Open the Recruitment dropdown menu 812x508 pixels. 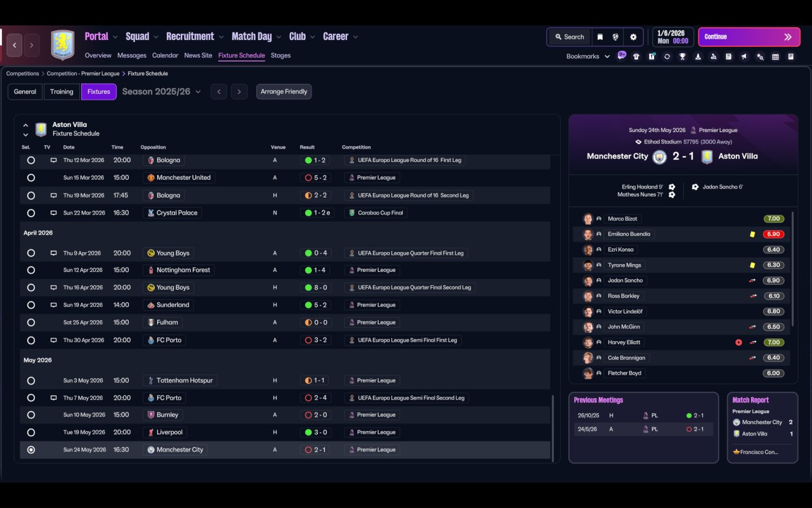click(x=195, y=37)
